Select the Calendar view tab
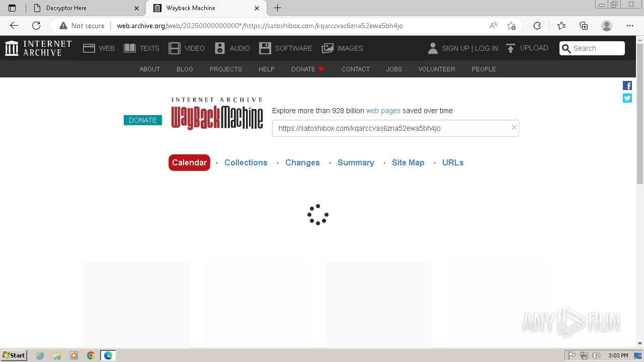Screen dimensions: 644x362 coord(189,162)
